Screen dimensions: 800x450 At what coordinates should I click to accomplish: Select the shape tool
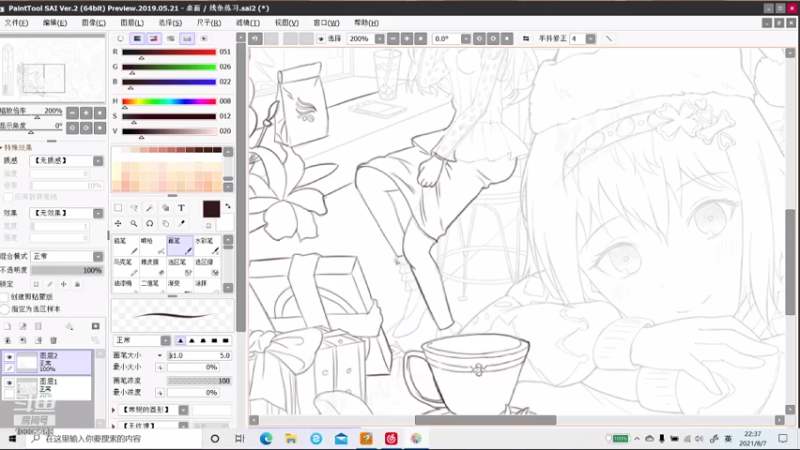pyautogui.click(x=165, y=208)
